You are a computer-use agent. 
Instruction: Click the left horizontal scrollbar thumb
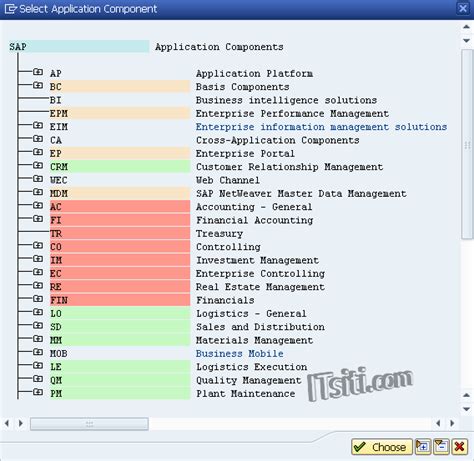tap(89, 424)
